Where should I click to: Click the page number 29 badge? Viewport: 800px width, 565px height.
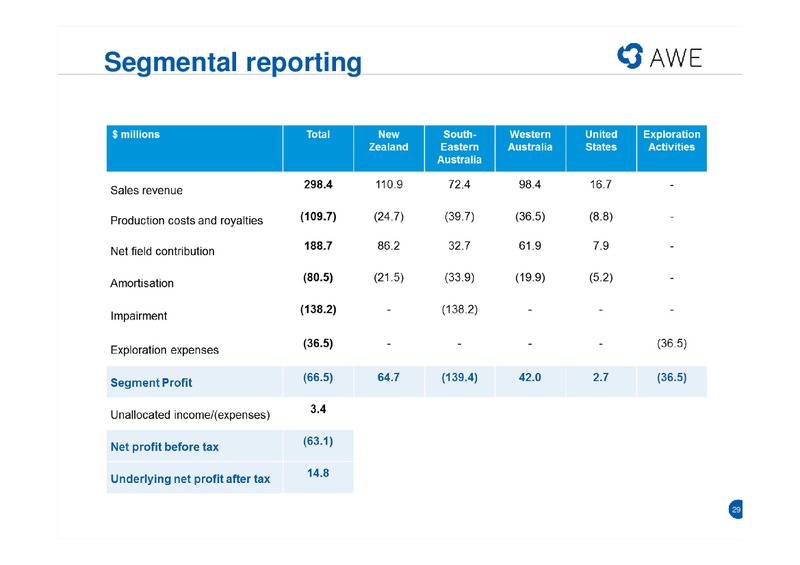[736, 509]
